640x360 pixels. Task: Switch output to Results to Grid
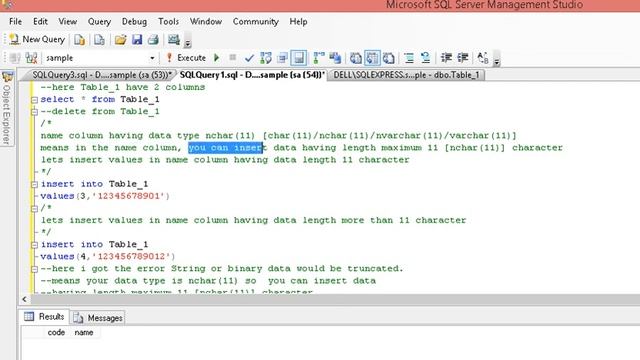(372, 58)
